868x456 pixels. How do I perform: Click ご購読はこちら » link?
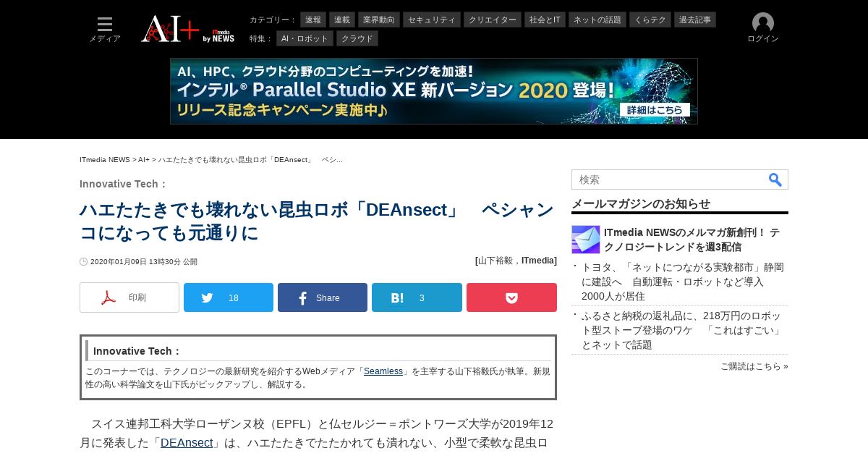pyautogui.click(x=754, y=366)
